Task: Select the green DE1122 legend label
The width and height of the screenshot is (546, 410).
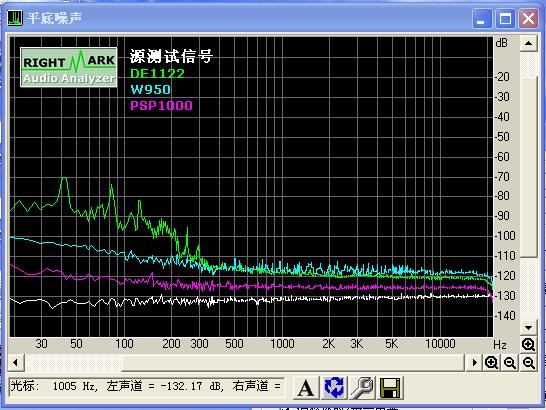Action: 157,73
